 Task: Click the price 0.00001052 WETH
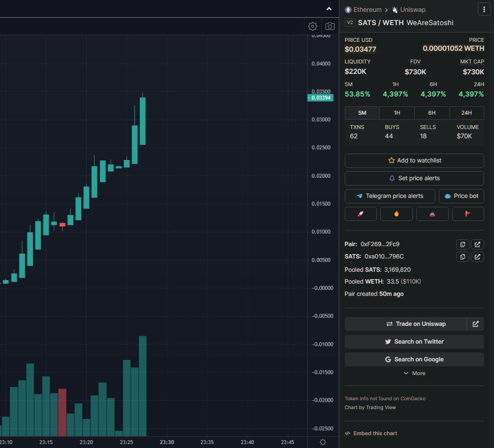453,48
